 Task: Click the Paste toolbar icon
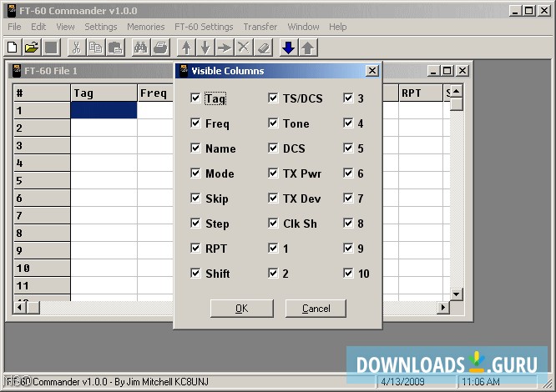coord(115,48)
